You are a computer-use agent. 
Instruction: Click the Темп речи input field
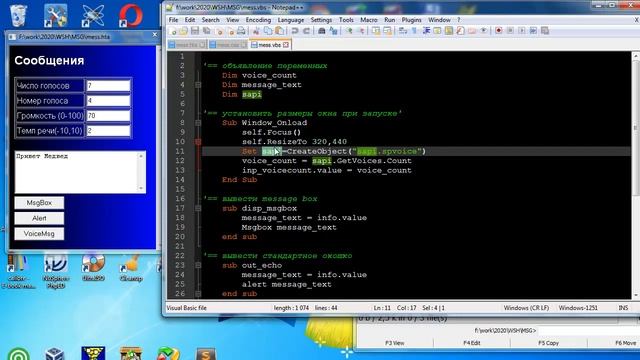(108, 131)
